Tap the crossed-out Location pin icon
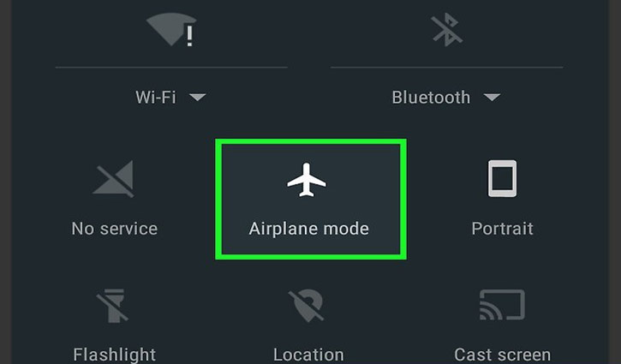This screenshot has height=364, width=621. 306,306
